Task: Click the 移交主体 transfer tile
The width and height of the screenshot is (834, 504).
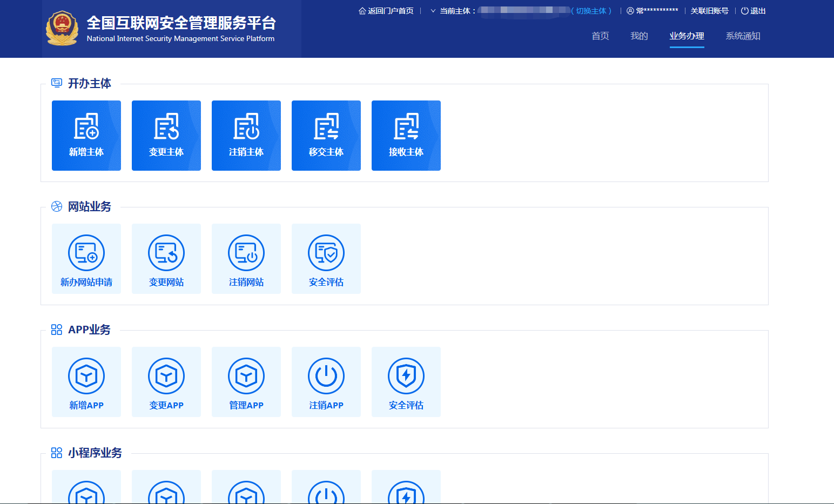Action: point(326,135)
